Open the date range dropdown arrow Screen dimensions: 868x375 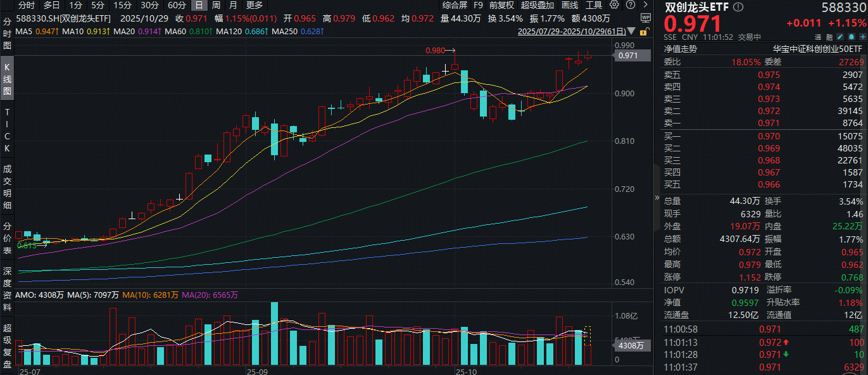point(631,31)
